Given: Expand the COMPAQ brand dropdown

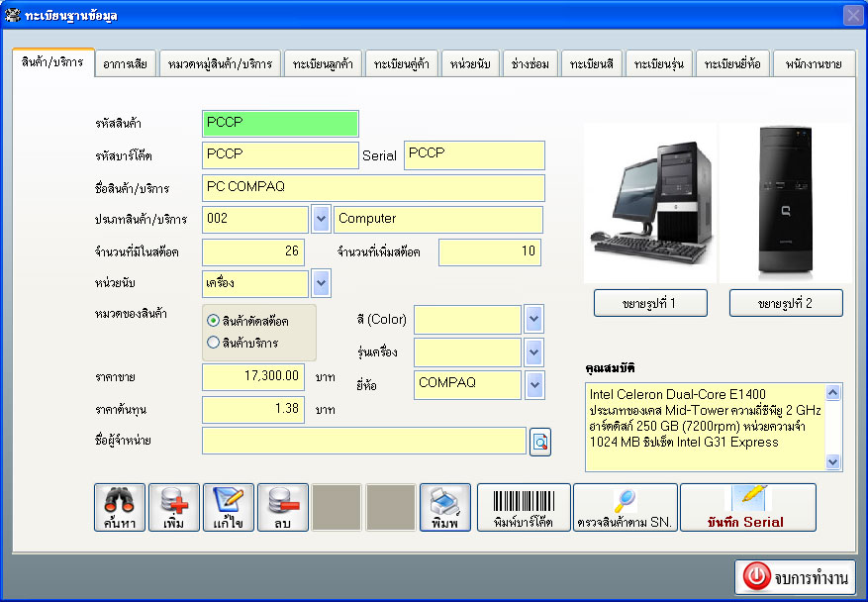Looking at the screenshot, I should [534, 384].
